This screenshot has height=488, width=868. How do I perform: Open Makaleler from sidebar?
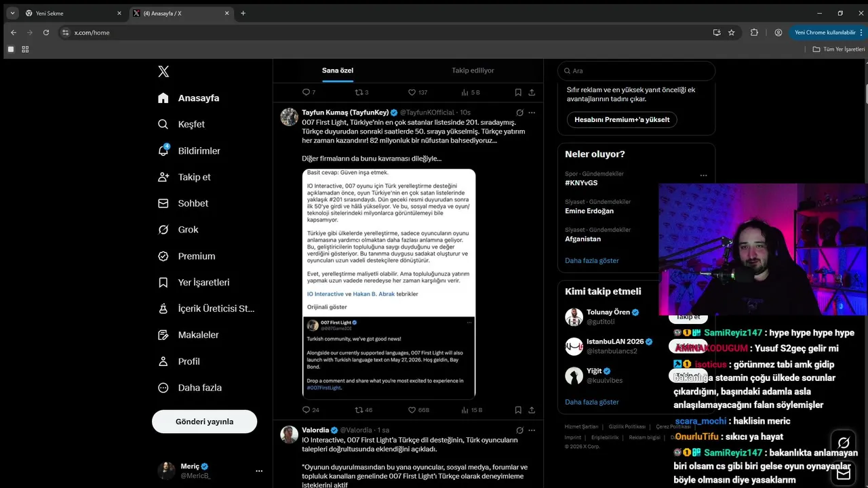coord(188,335)
